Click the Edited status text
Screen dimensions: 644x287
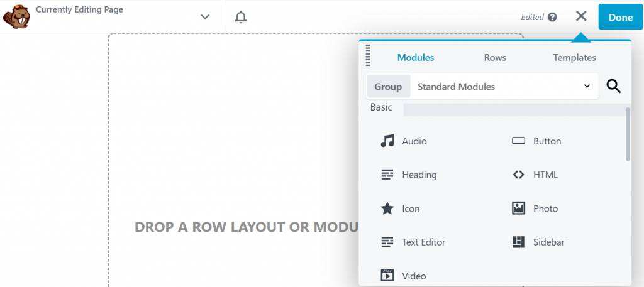coord(532,17)
